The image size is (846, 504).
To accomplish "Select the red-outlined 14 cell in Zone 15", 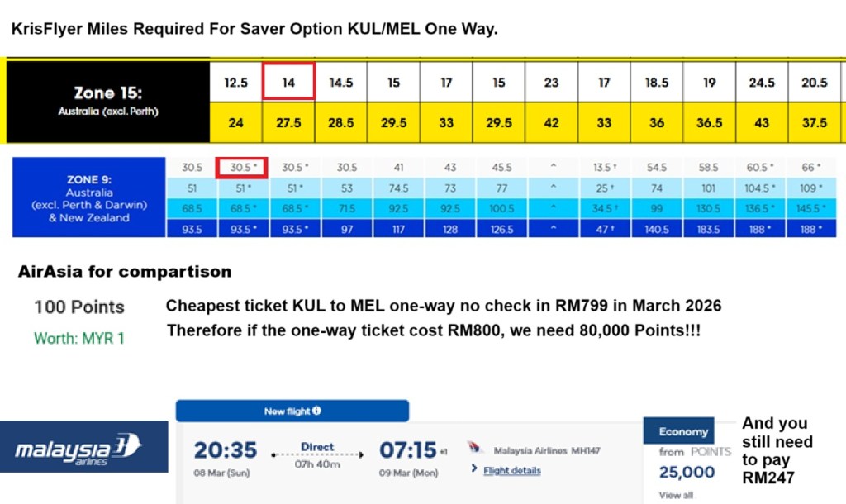I will [288, 83].
